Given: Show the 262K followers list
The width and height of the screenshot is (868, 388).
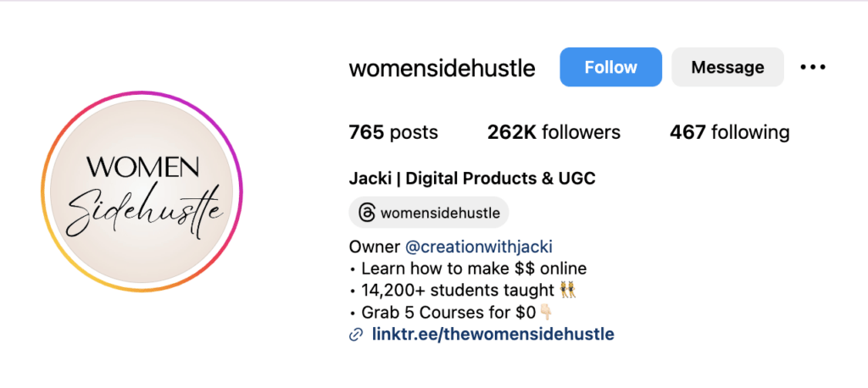Looking at the screenshot, I should (x=554, y=132).
